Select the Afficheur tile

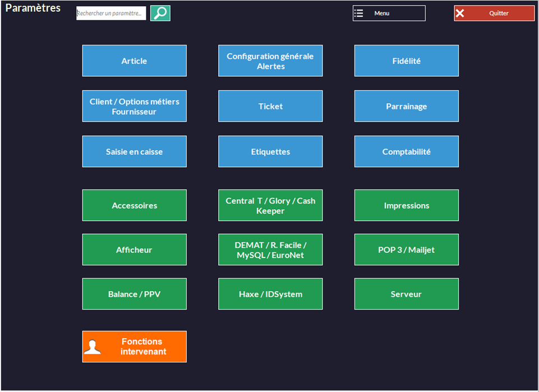[134, 250]
